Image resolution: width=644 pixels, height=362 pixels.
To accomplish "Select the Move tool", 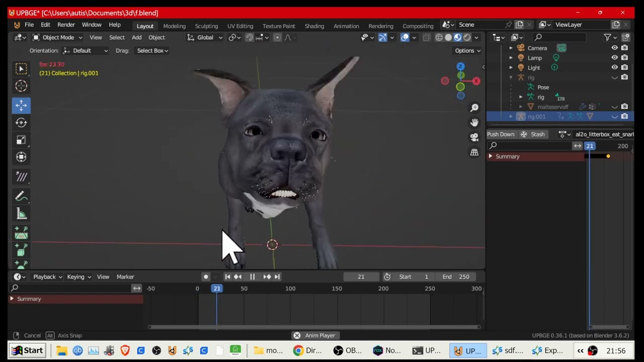I will point(21,105).
